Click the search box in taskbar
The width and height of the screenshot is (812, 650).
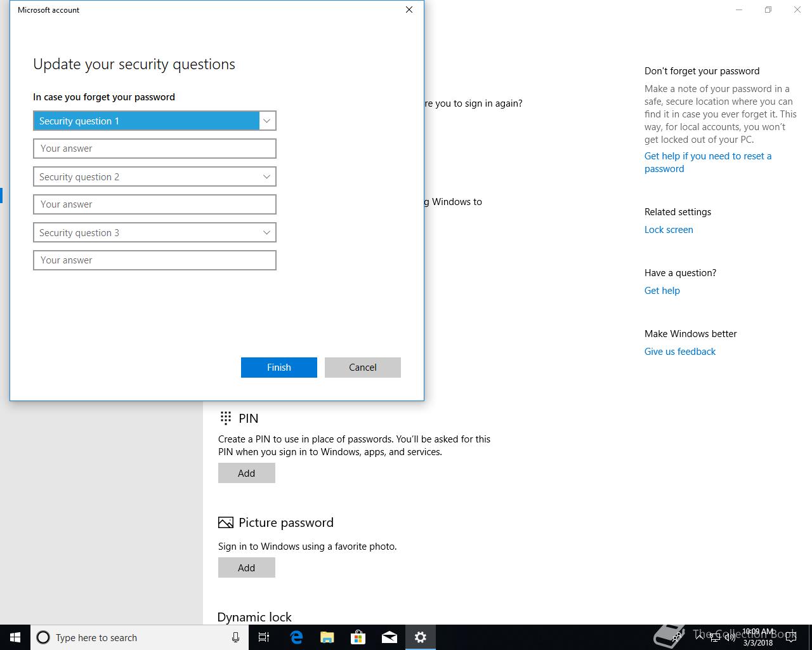click(x=140, y=637)
